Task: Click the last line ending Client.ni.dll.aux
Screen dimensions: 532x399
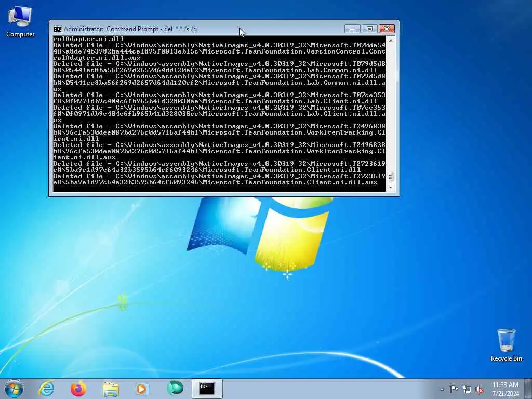Action: click(215, 182)
